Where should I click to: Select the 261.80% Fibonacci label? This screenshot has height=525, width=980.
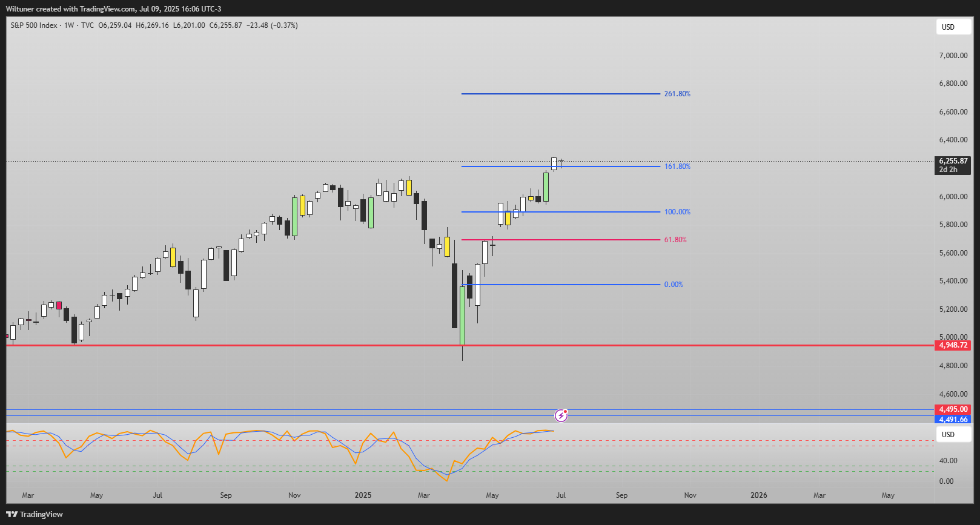pyautogui.click(x=677, y=94)
